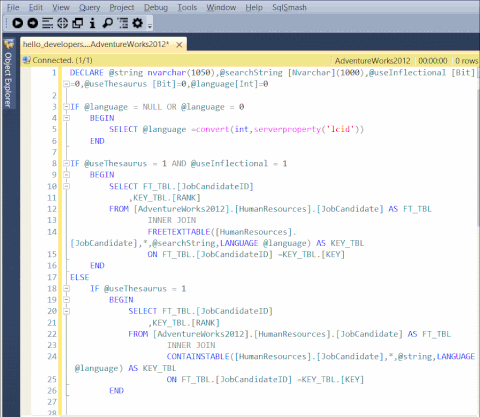
Task: Click the right-arrow circle toolbar icon
Action: [x=33, y=23]
